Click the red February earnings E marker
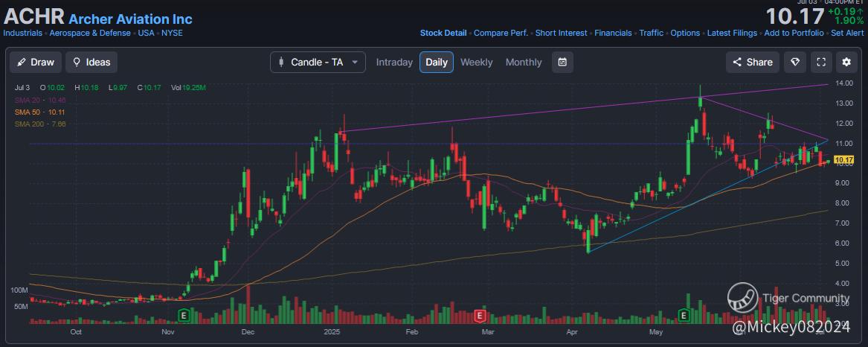This screenshot has height=347, width=868. tap(480, 316)
